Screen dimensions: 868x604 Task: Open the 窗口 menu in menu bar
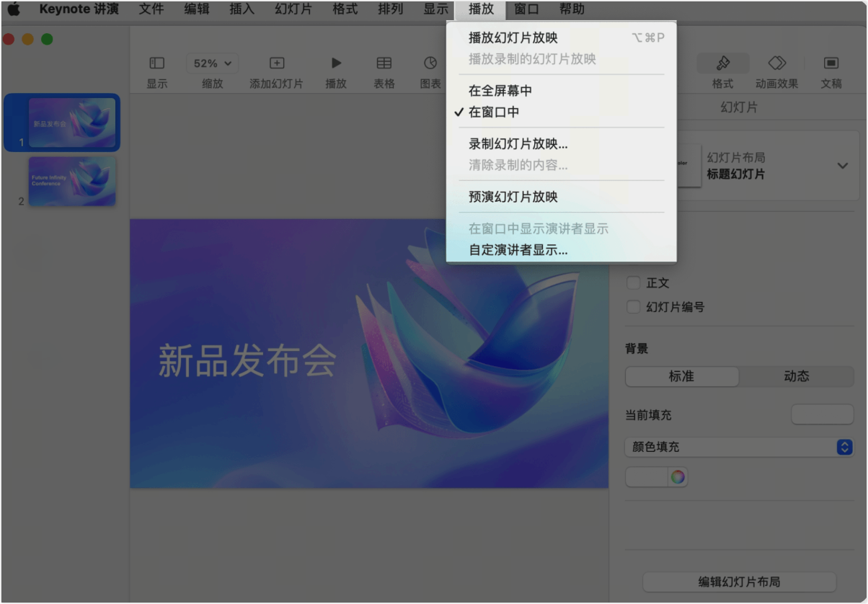pos(526,9)
